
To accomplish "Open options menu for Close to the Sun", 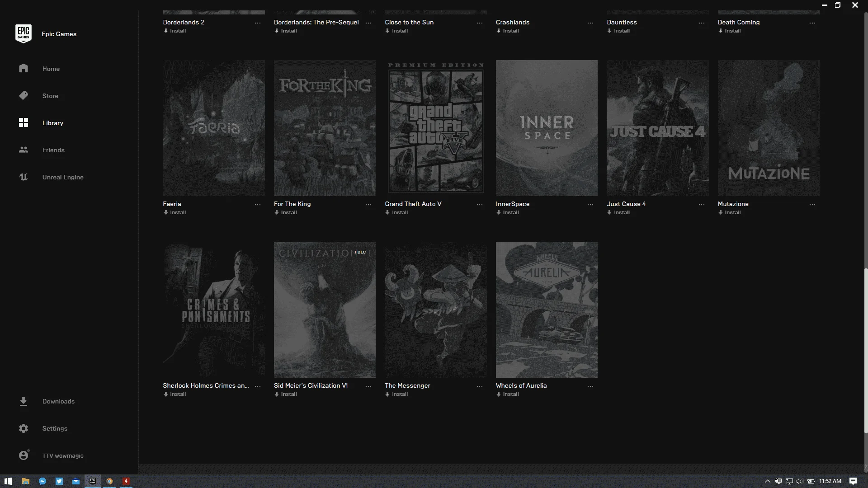I will click(x=480, y=23).
